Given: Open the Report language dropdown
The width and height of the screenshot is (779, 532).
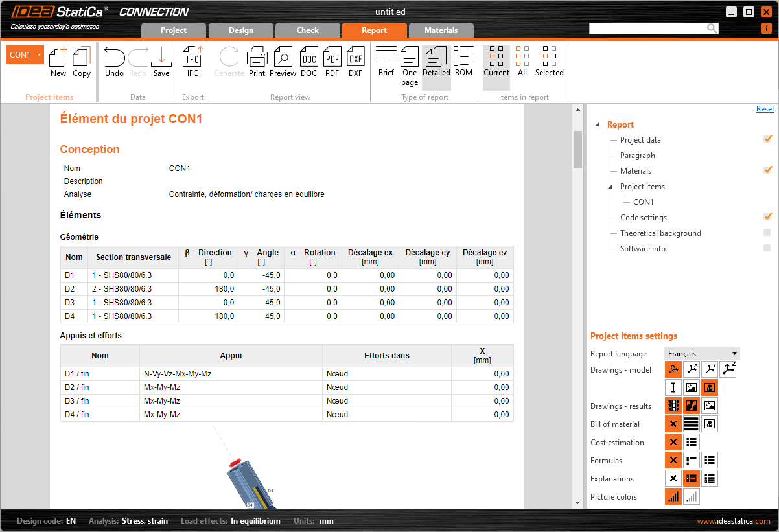Looking at the screenshot, I should pos(702,354).
